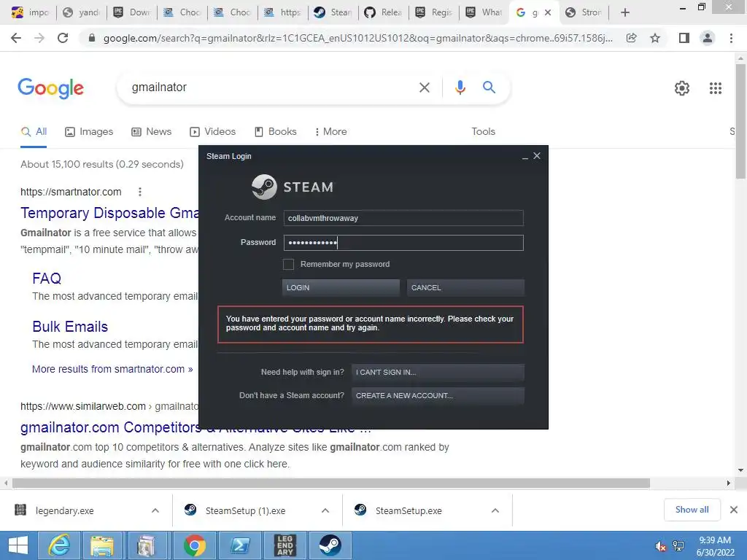This screenshot has width=747, height=560.
Task: Focus the Steam Password field
Action: pos(403,243)
